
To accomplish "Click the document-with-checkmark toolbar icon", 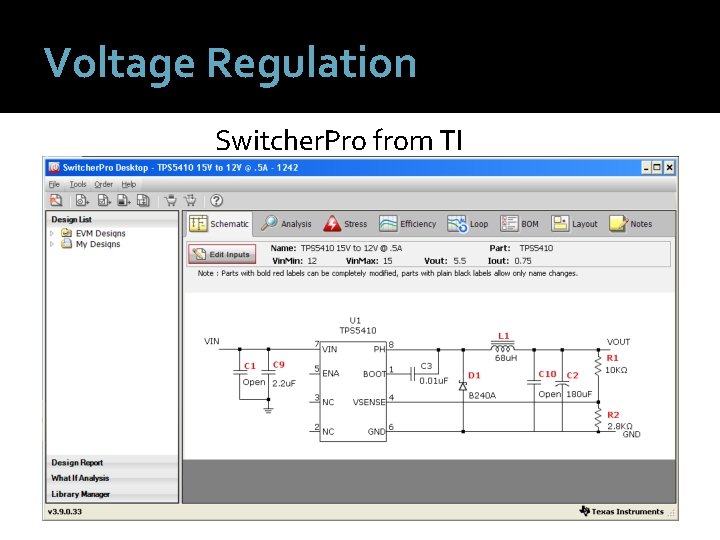I will pyautogui.click(x=103, y=200).
